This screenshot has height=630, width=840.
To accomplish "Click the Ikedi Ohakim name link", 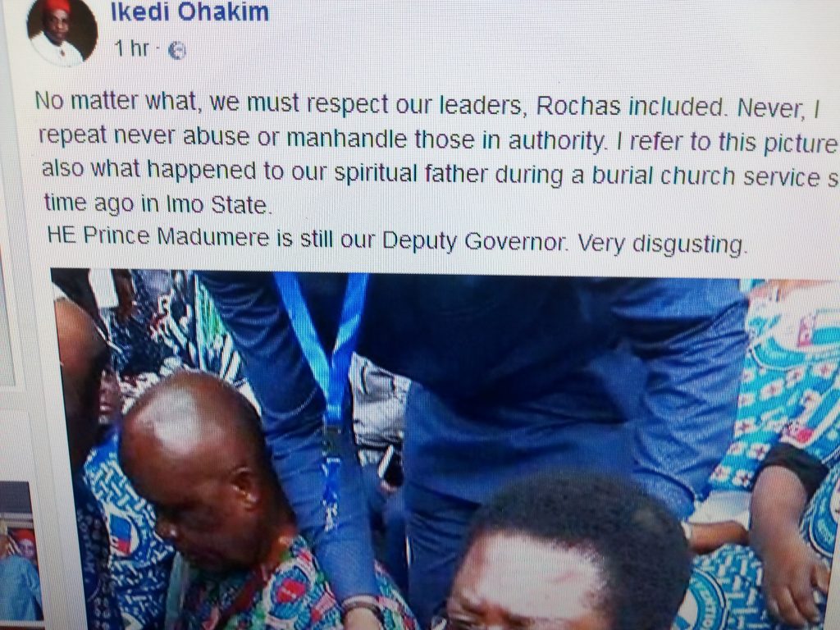I will click(189, 11).
